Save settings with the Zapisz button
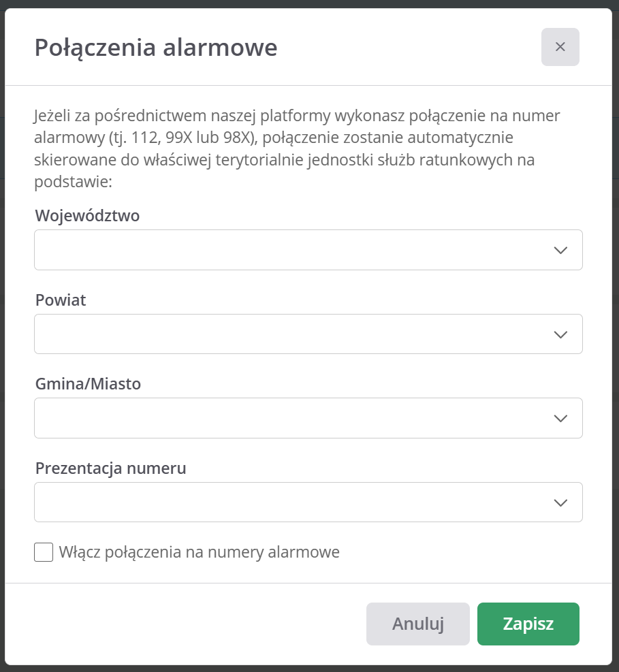Image resolution: width=619 pixels, height=672 pixels. (x=528, y=624)
